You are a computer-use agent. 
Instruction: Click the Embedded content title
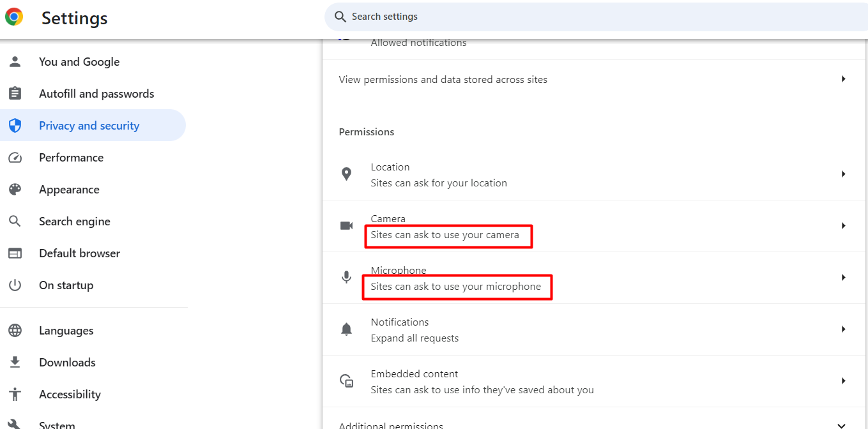coord(415,374)
